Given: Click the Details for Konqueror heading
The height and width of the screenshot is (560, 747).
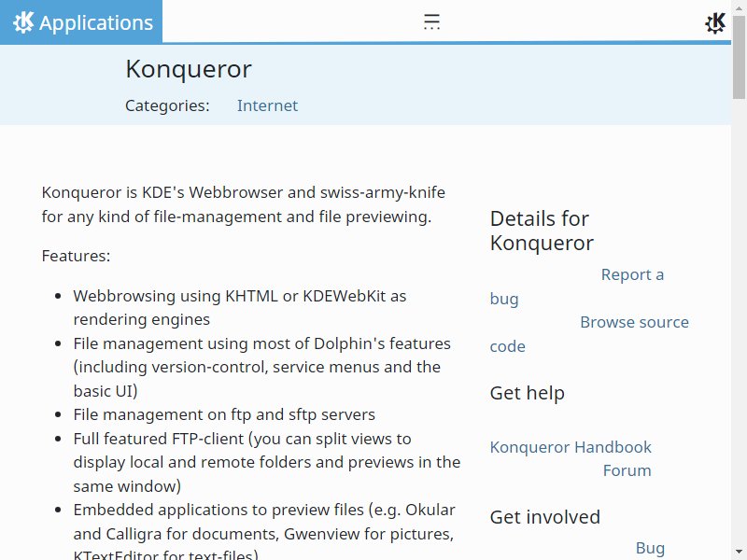Looking at the screenshot, I should 542,231.
